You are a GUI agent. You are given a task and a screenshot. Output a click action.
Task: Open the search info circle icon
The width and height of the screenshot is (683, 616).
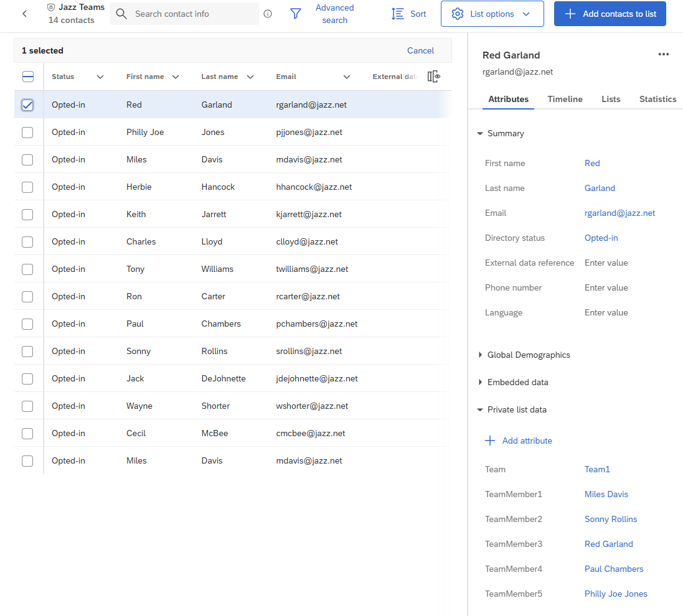(x=268, y=14)
